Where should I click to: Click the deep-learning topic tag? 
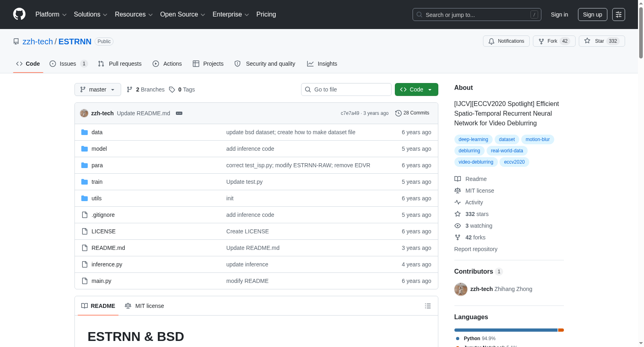pyautogui.click(x=473, y=139)
